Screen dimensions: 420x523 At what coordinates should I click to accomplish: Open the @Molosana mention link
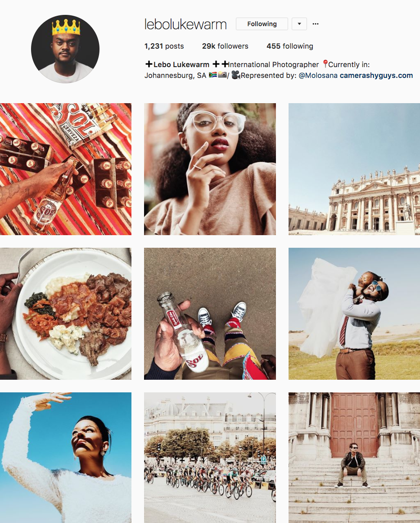click(318, 75)
